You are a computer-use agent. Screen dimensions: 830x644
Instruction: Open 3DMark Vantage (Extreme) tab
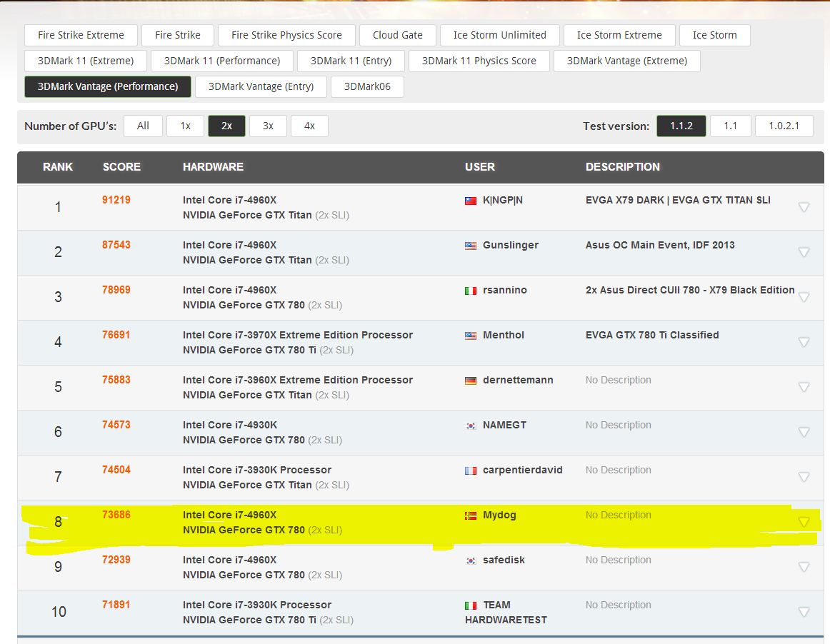[626, 61]
